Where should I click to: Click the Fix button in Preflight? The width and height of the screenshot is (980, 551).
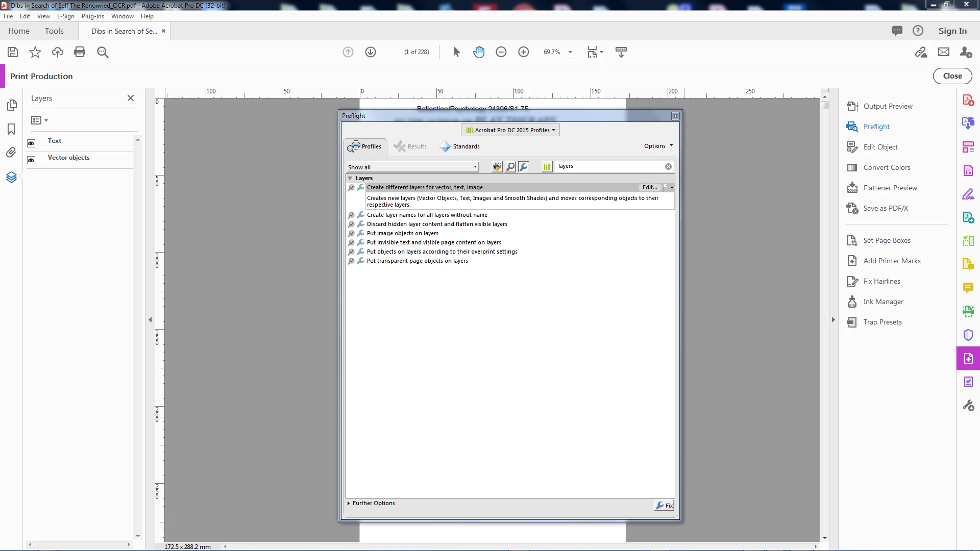(665, 506)
